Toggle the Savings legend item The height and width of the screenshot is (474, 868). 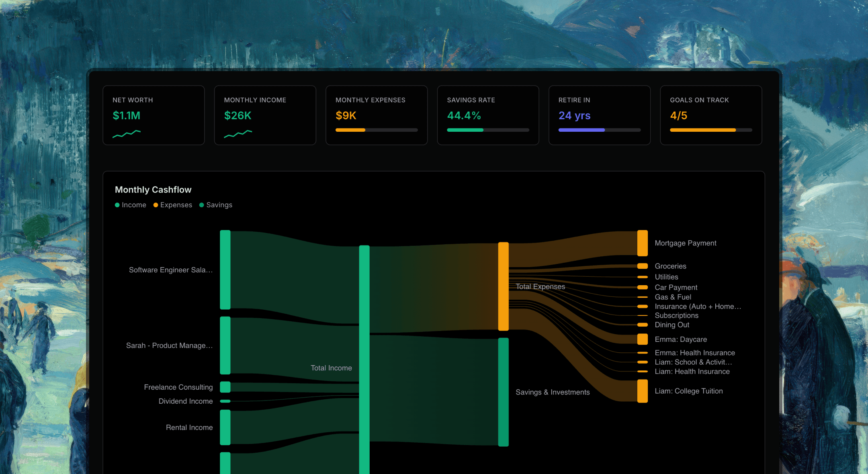[x=216, y=205]
